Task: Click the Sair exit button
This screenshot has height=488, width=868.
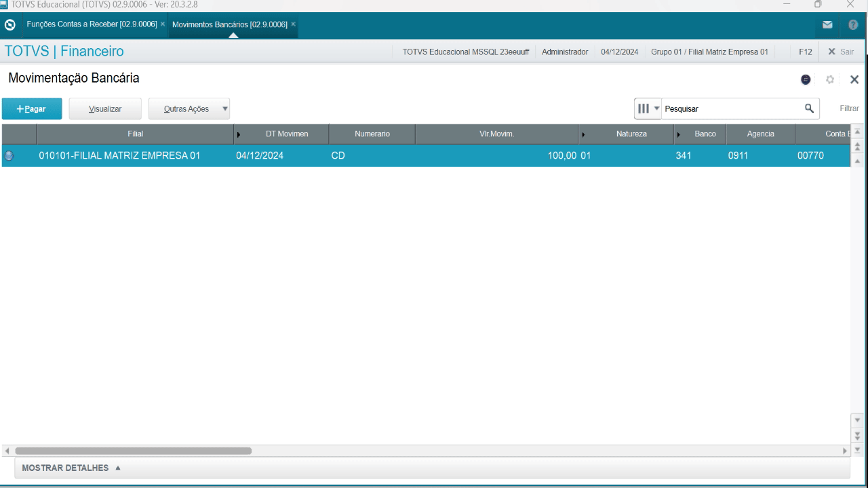Action: click(841, 52)
